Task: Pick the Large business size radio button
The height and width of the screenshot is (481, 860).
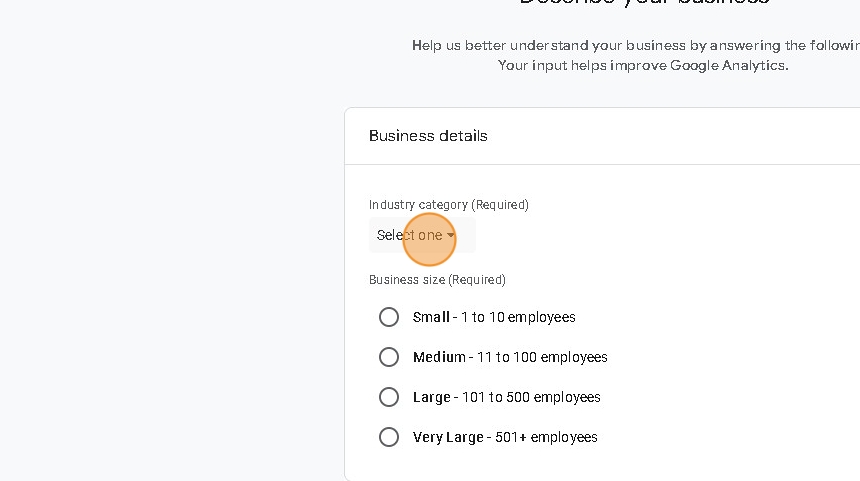Action: [389, 397]
